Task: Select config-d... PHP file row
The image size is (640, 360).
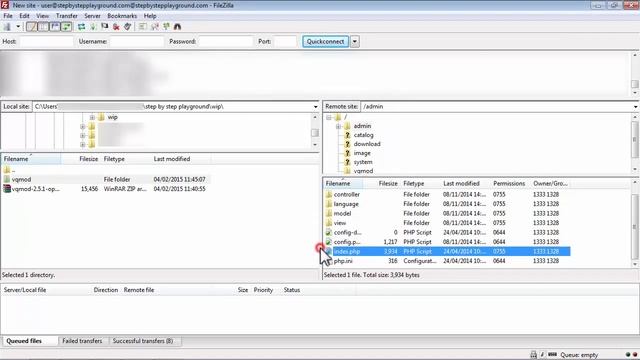Action: [x=447, y=232]
